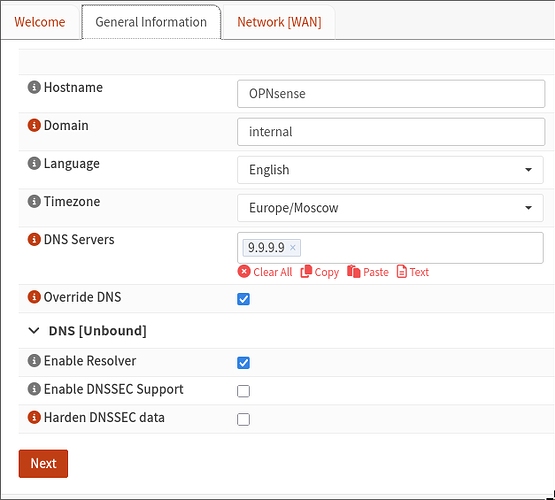Switch to the Welcome tab
The image size is (555, 500).
[40, 22]
